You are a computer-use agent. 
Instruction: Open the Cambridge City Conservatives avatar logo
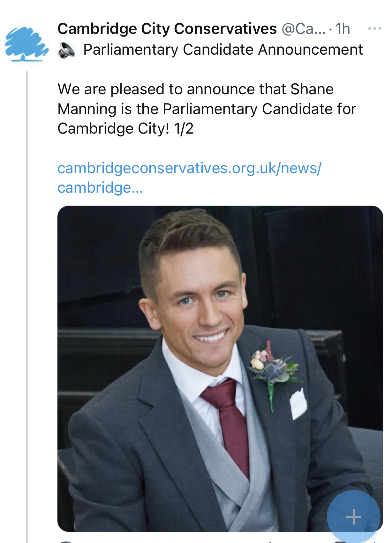pyautogui.click(x=27, y=44)
